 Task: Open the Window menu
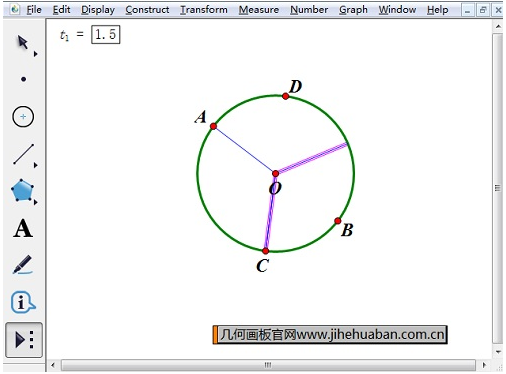tap(397, 10)
